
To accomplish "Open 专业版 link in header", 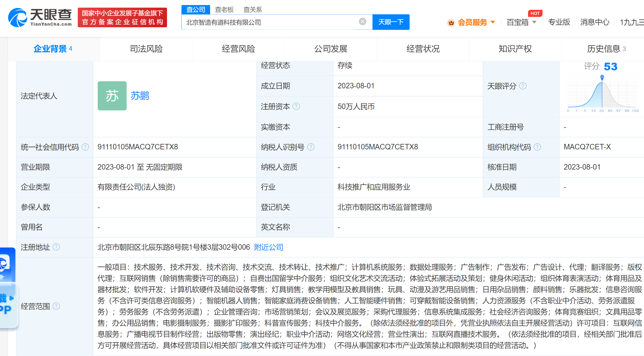I will [559, 22].
